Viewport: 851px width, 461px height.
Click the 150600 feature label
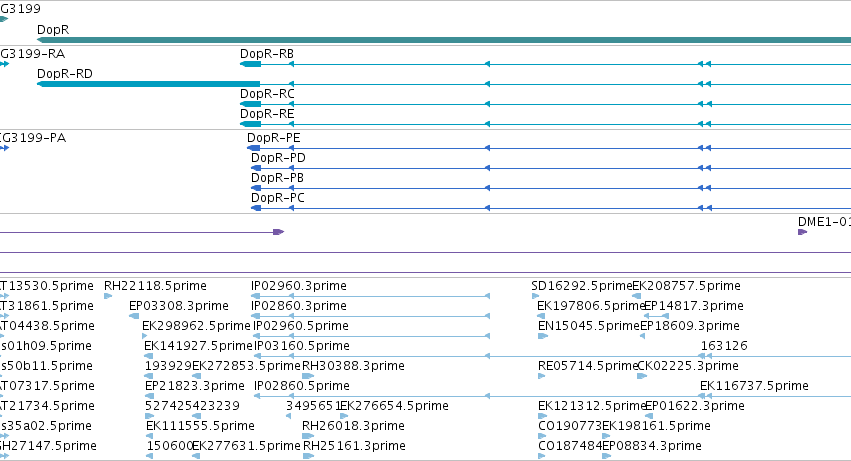point(170,446)
